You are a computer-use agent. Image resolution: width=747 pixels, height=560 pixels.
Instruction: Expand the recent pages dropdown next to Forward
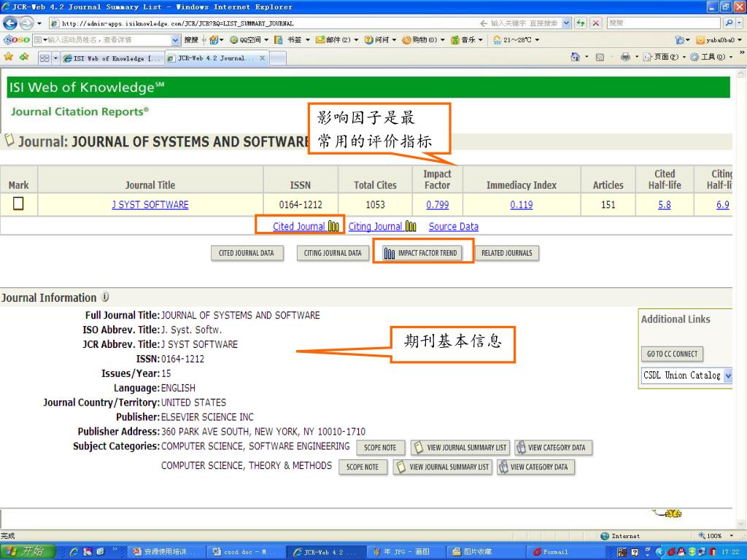coord(39,23)
